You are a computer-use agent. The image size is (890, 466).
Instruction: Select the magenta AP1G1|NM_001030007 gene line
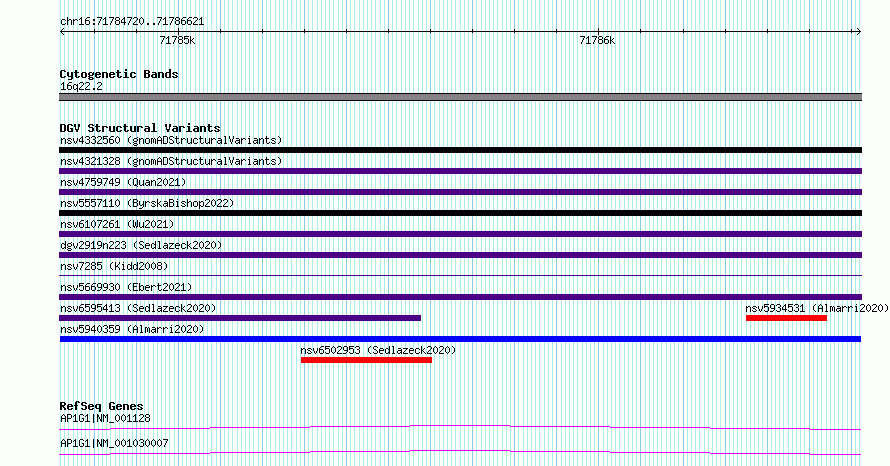click(x=460, y=452)
